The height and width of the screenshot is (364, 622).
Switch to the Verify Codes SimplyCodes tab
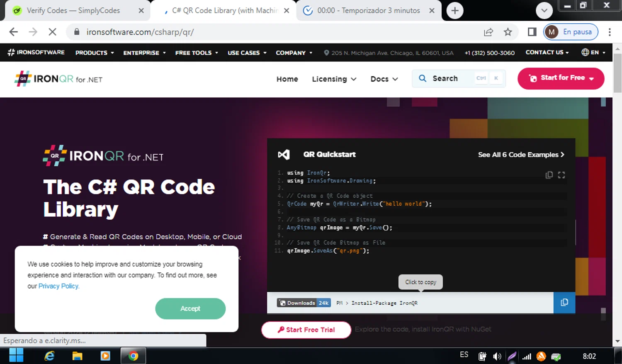pos(73,11)
